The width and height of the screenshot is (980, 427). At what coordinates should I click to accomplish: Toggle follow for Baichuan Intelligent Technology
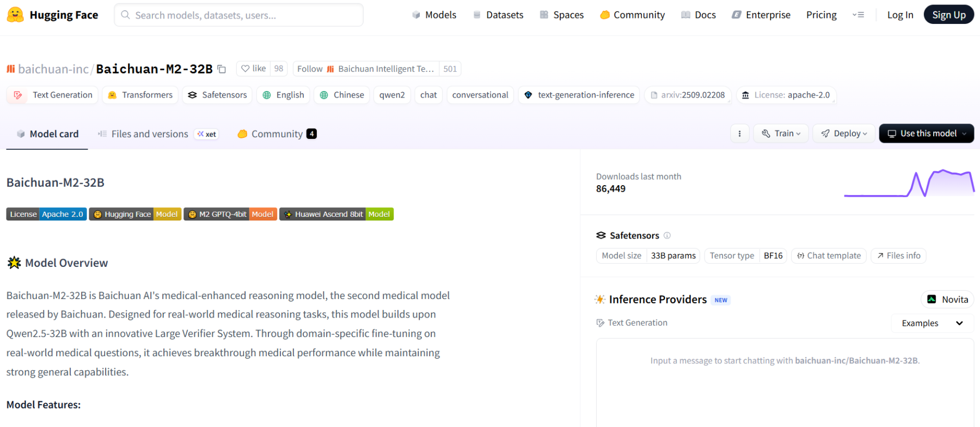(365, 69)
